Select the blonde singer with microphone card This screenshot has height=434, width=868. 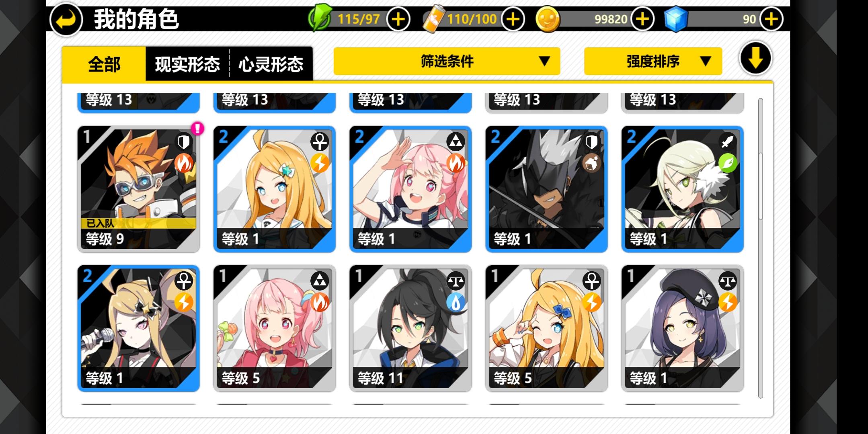[x=138, y=328]
